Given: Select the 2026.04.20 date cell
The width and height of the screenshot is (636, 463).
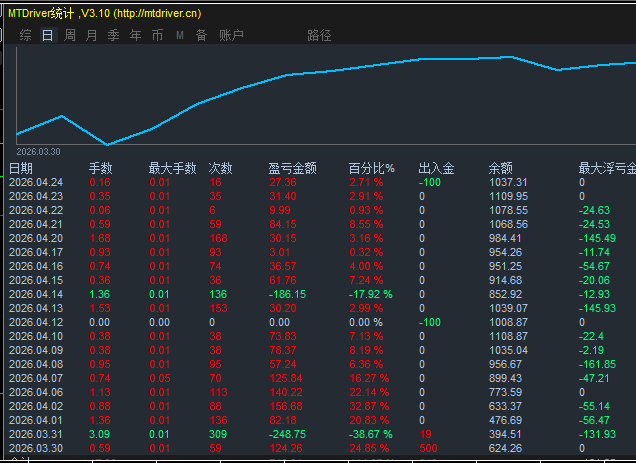Looking at the screenshot, I should click(36, 238).
